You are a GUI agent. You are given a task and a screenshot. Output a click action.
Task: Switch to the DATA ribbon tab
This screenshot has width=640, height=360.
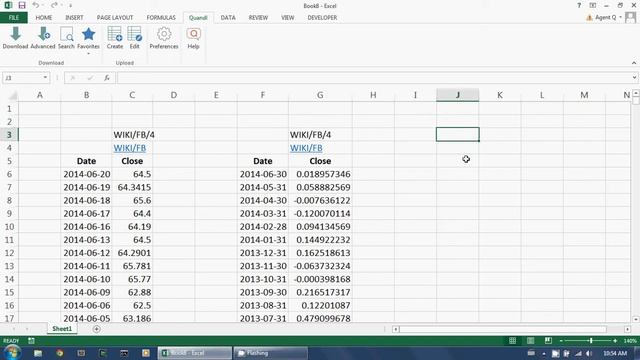228,18
